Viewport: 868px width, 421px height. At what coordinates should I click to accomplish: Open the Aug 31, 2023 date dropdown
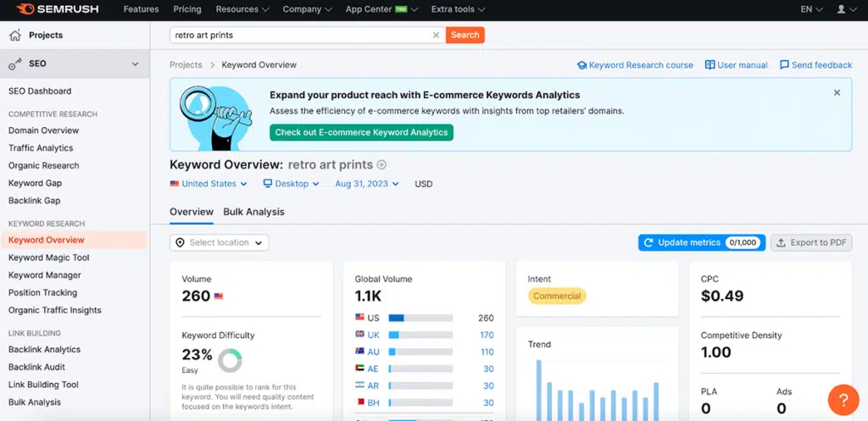[x=367, y=184]
